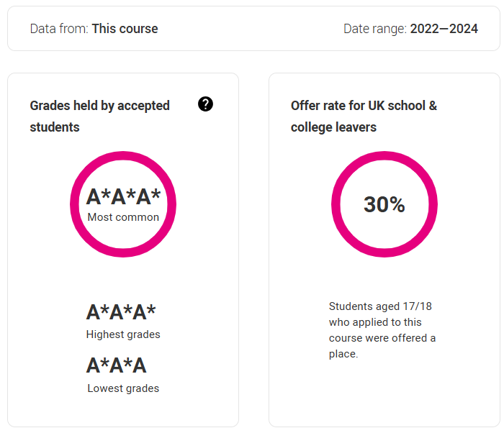Click the question mark help icon

(x=205, y=104)
